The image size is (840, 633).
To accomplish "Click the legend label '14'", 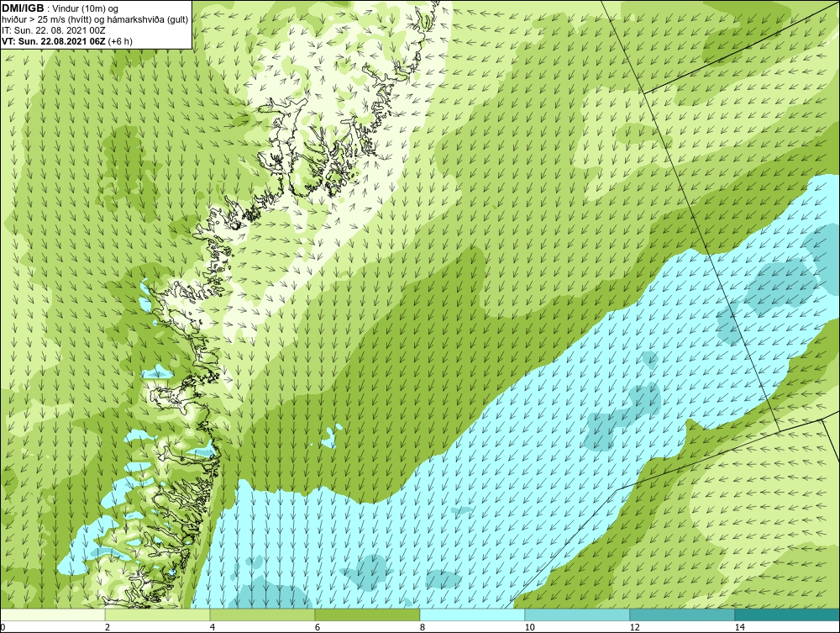I will (x=739, y=627).
